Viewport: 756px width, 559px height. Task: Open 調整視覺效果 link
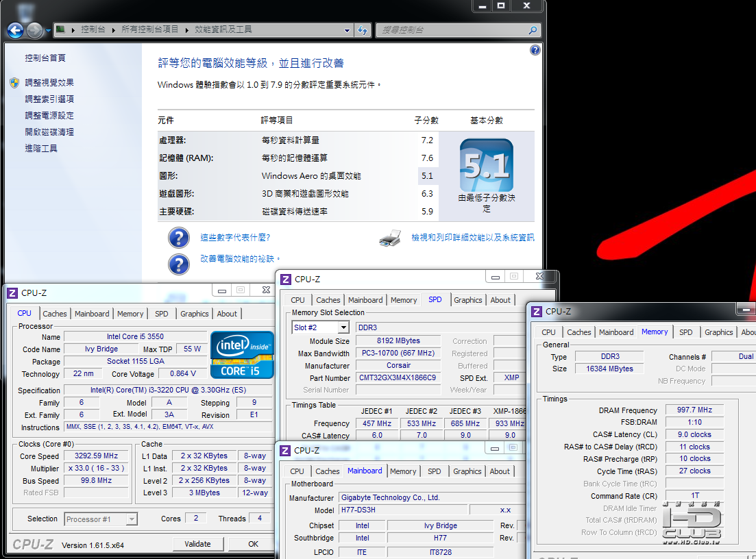(x=49, y=82)
